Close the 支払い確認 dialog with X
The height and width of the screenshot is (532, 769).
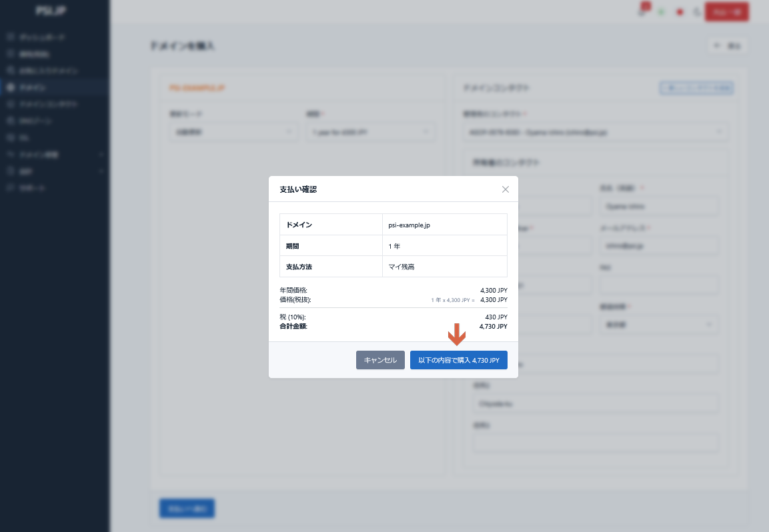pyautogui.click(x=505, y=189)
